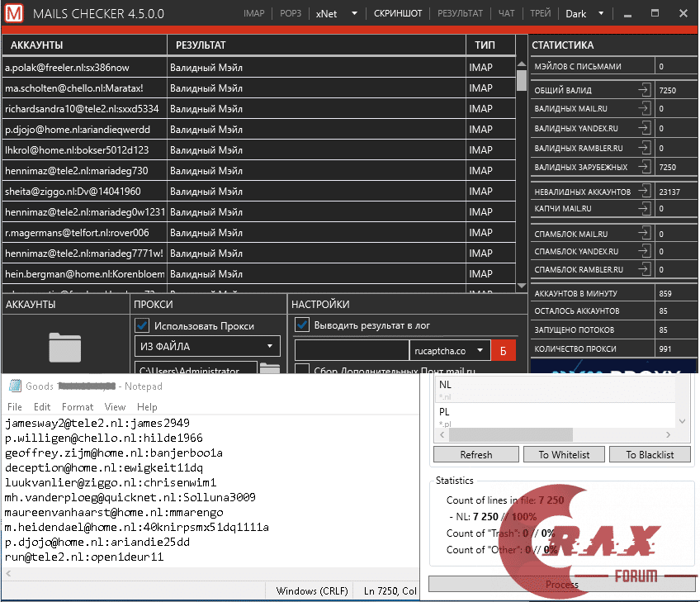Click the АККАУНТЫ column header in results

tap(84, 45)
